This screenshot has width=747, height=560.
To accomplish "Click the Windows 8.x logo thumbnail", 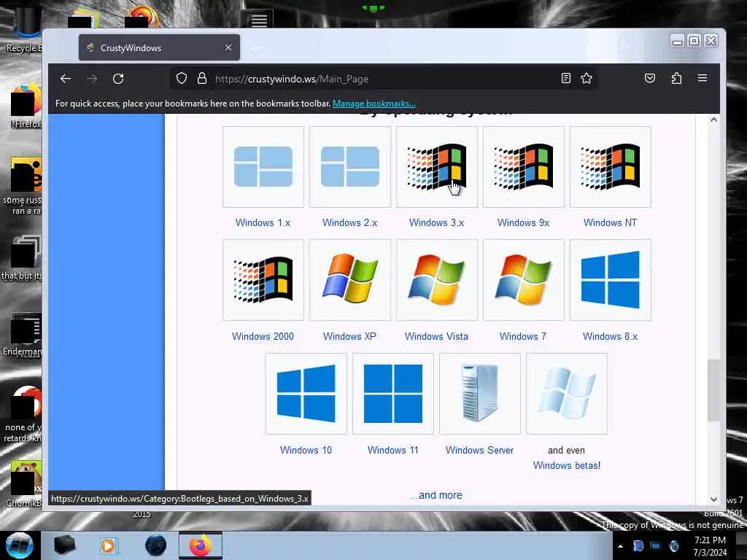I will pyautogui.click(x=611, y=280).
